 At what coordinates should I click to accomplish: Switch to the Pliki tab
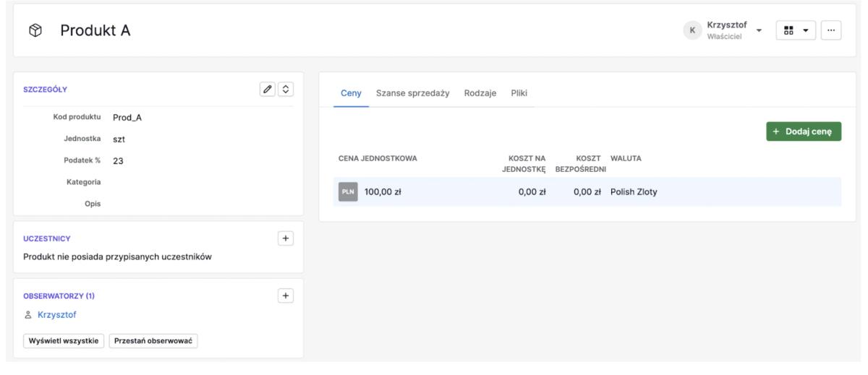[519, 93]
